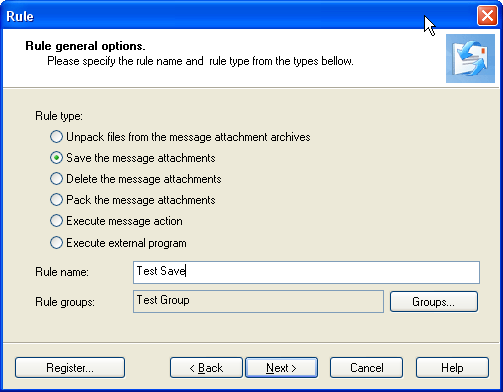Click the Rule general options heading
This screenshot has width=503, height=392.
85,46
